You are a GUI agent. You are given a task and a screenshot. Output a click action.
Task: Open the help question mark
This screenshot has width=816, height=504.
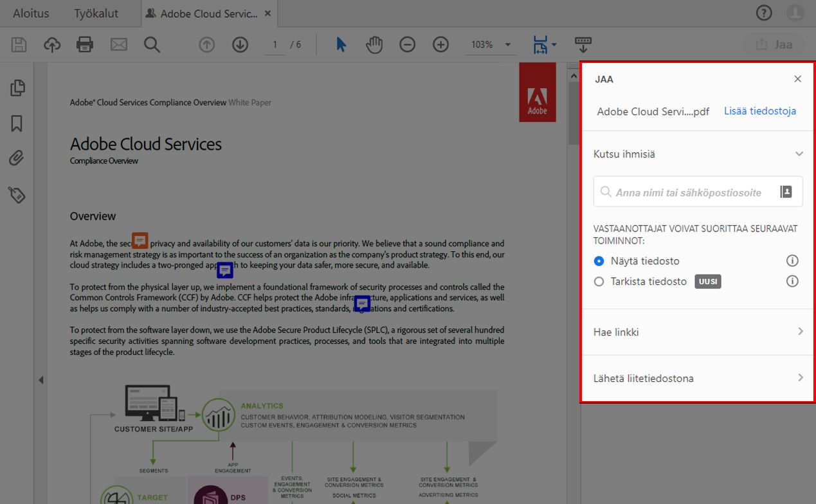763,13
